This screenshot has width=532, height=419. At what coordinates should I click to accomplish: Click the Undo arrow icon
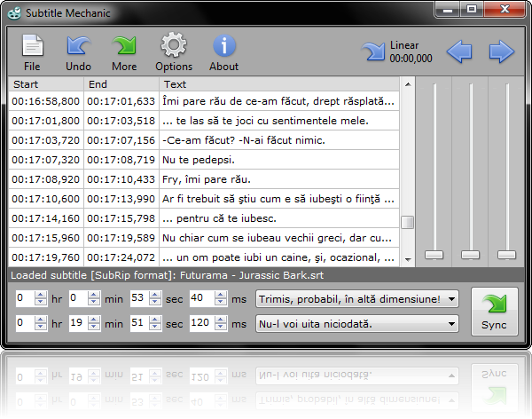(x=78, y=45)
